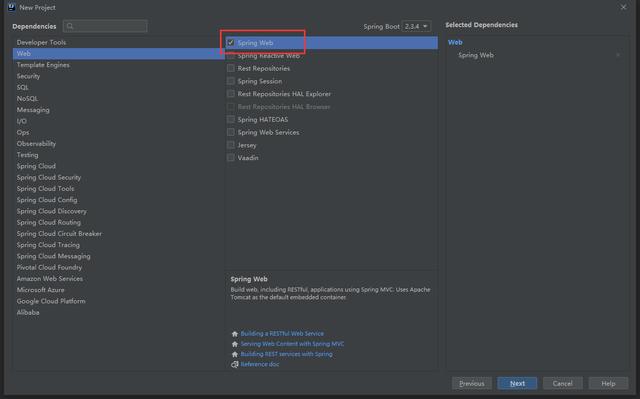Enable Rest Repositories HAL Explorer checkbox

[231, 94]
